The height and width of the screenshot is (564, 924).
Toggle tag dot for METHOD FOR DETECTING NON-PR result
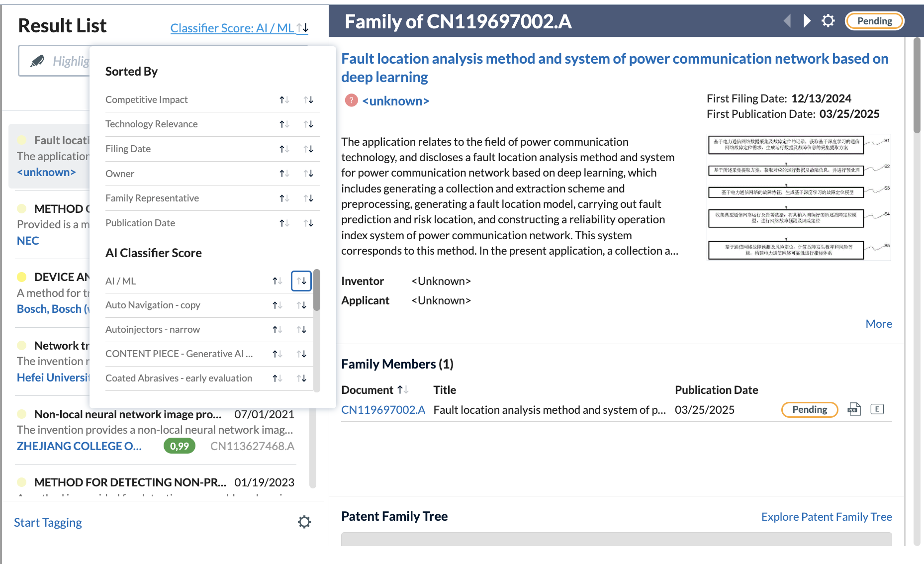22,482
